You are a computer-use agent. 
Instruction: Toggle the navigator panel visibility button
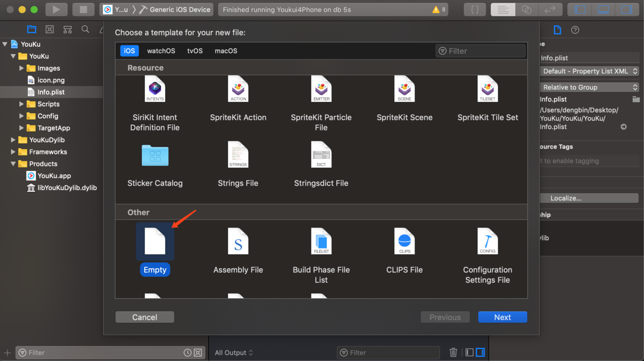coord(580,9)
